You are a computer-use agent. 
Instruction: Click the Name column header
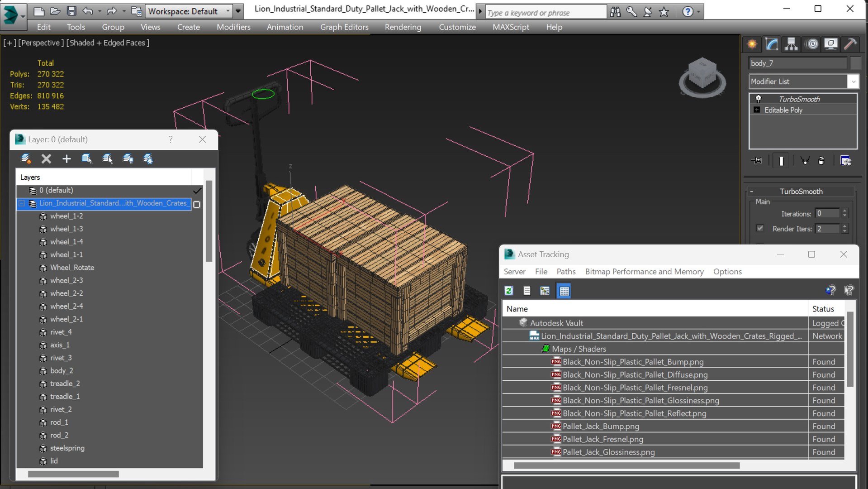[655, 309]
